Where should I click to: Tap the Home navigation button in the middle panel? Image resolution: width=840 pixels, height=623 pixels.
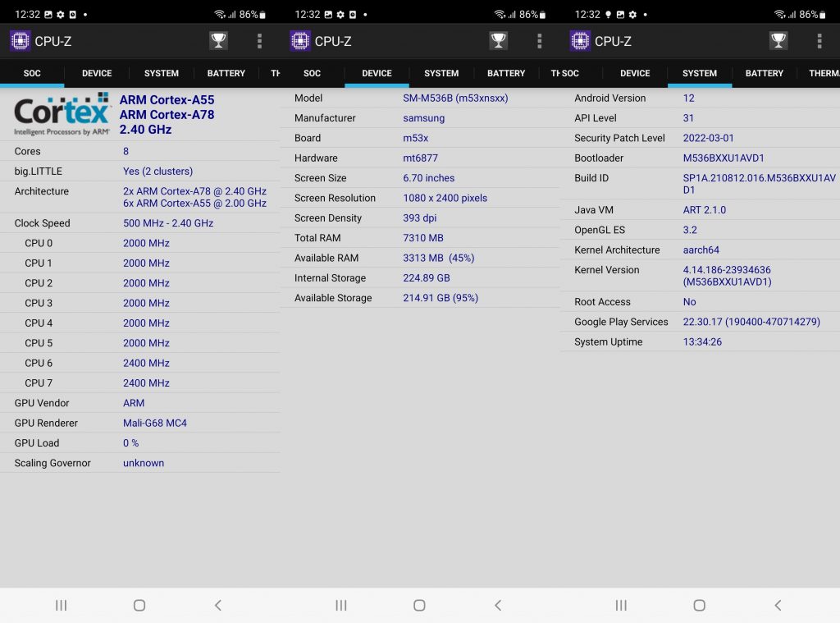[419, 605]
